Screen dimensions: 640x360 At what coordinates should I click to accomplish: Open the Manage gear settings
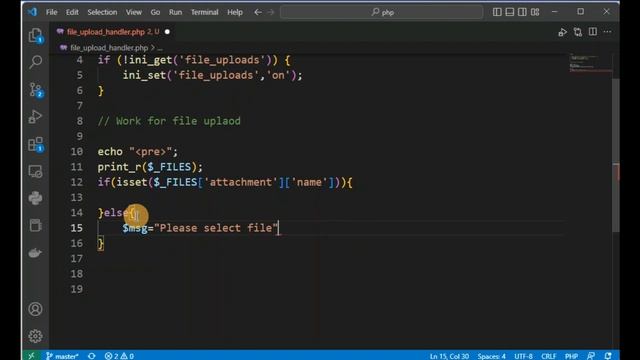click(36, 336)
